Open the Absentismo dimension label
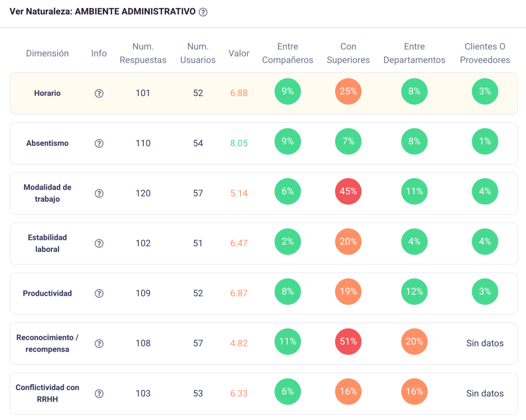The width and height of the screenshot is (526, 420). pos(47,144)
